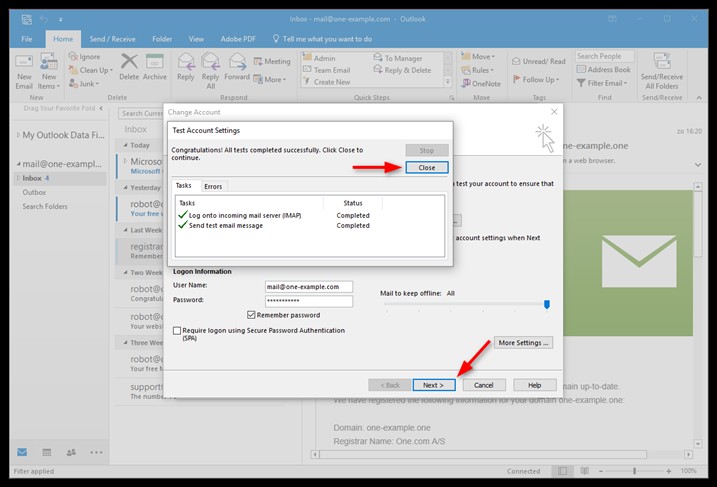This screenshot has width=717, height=487.
Task: Click the Mail to keep offline slider handle
Action: coord(546,304)
